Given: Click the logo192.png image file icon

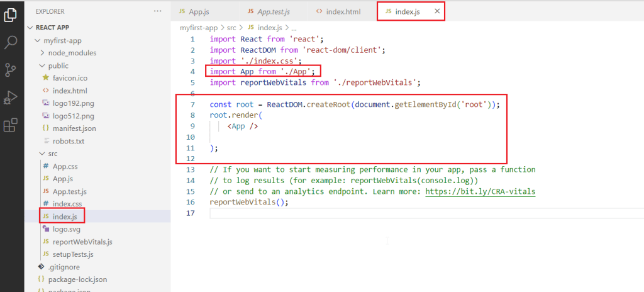Looking at the screenshot, I should [x=45, y=103].
